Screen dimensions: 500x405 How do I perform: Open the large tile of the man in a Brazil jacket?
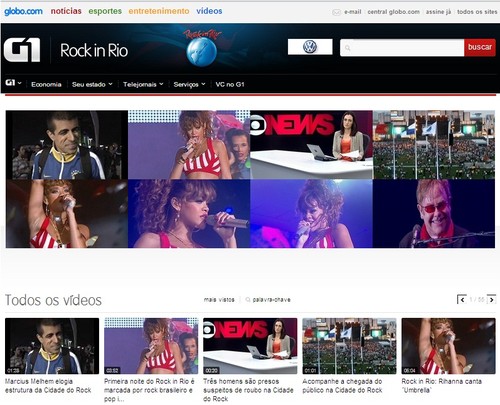[67, 145]
